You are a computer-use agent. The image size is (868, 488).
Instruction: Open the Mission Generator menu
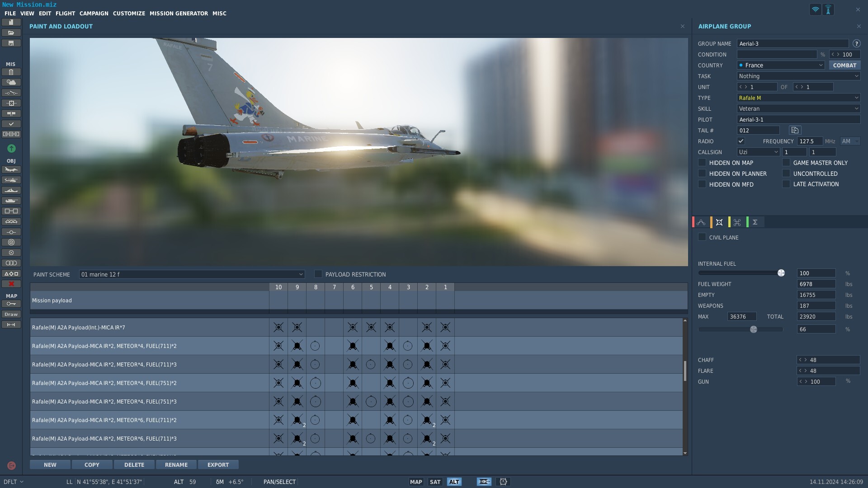pyautogui.click(x=179, y=14)
